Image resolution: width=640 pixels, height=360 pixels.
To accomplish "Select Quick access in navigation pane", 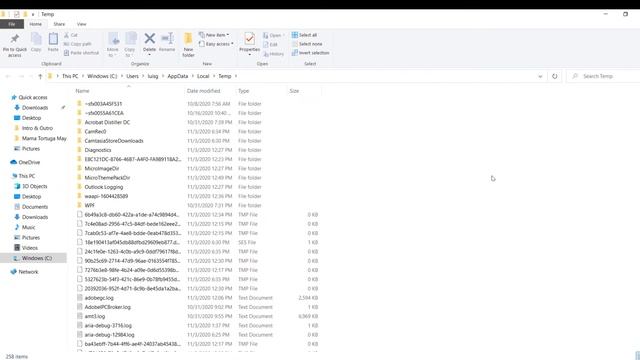I will point(33,98).
